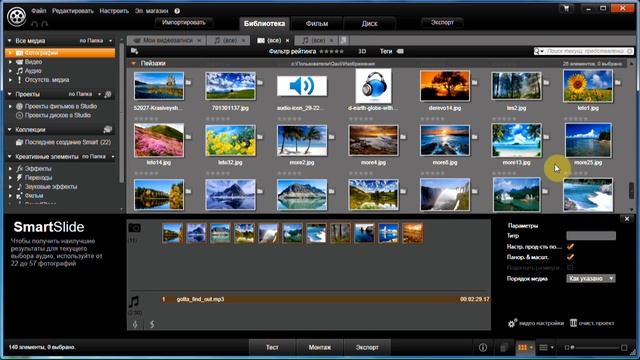
Task: Expand the Аудио tree item
Action: (11, 71)
